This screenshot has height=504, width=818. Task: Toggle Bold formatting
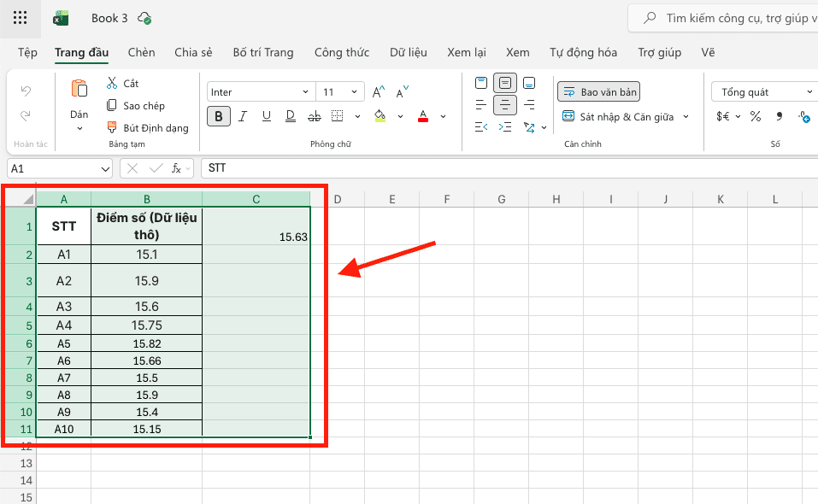click(219, 116)
